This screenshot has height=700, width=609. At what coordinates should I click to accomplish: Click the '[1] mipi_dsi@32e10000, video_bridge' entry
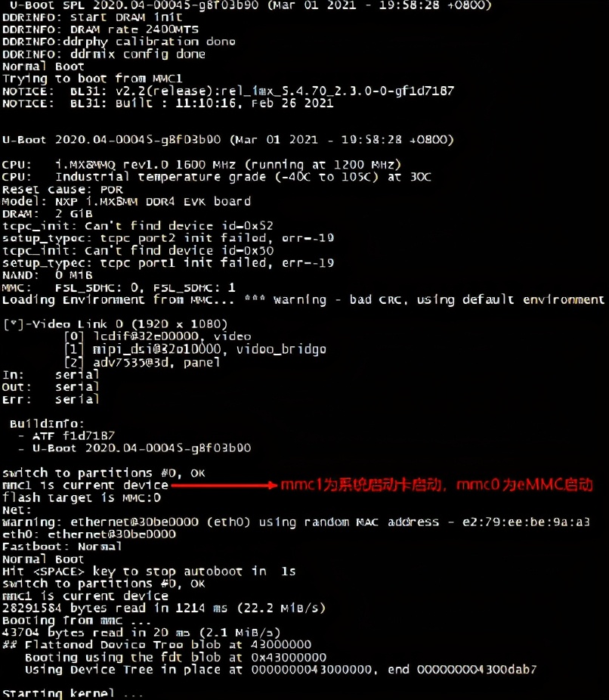[195, 349]
